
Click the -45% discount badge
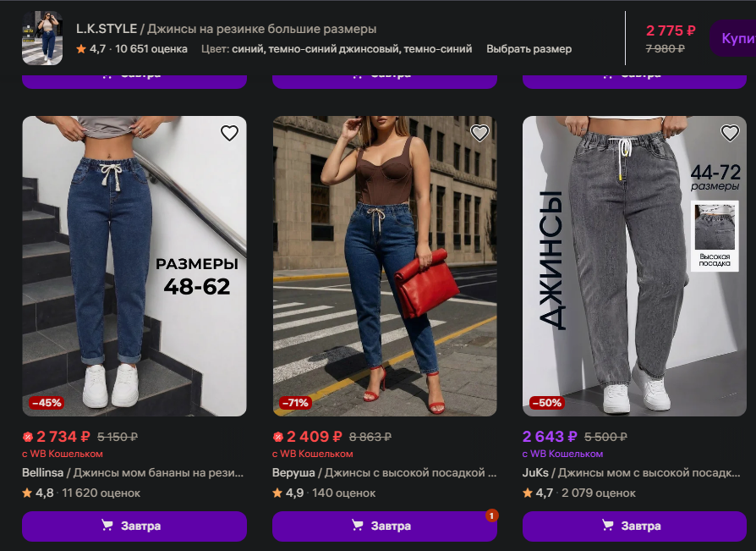click(x=47, y=403)
